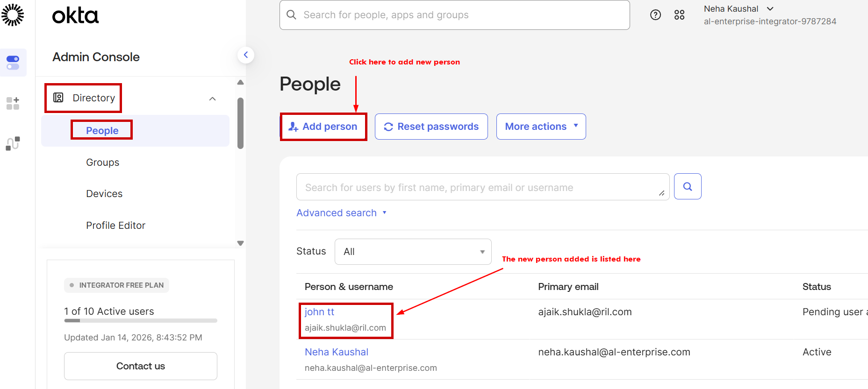Click the Add person icon
This screenshot has width=868, height=389.
tap(293, 126)
